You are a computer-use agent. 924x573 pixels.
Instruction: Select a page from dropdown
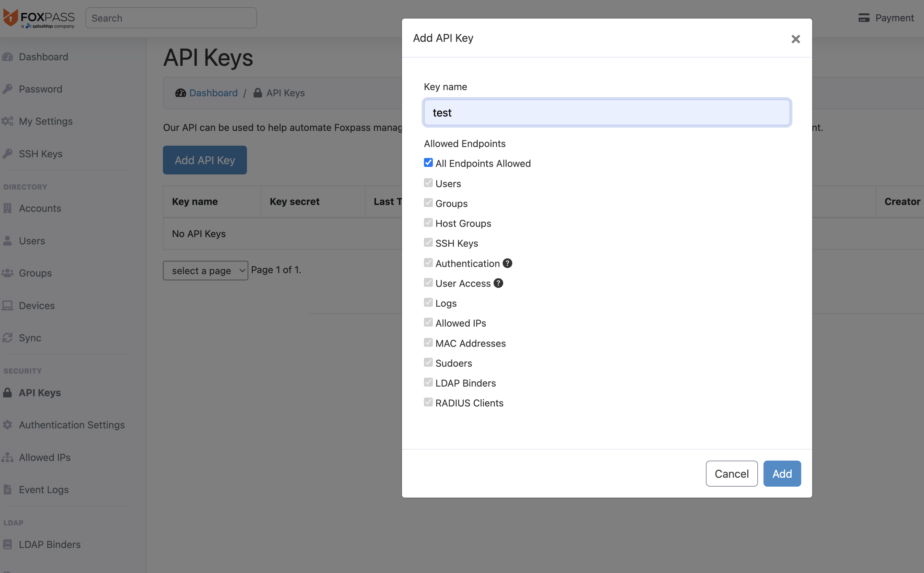point(205,270)
